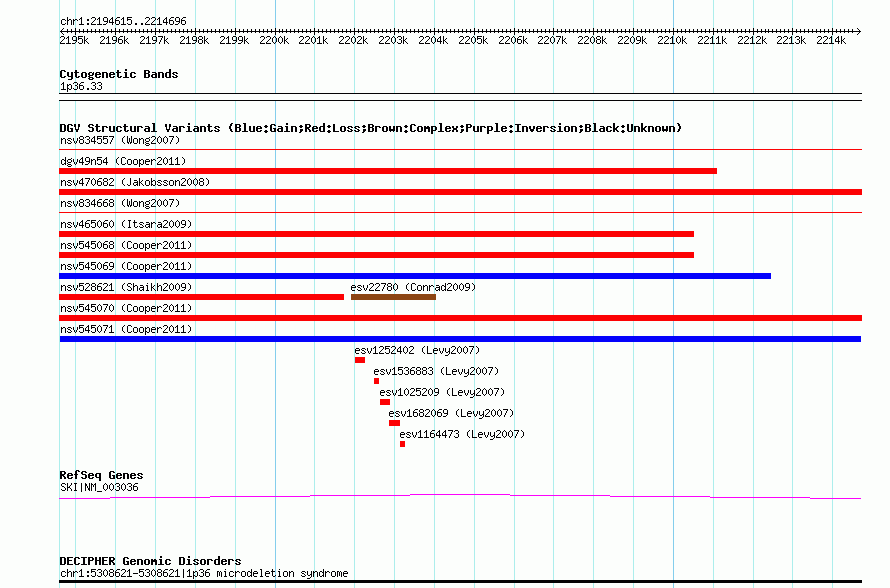Click the chr1:2194615..2214696 region text

click(123, 22)
